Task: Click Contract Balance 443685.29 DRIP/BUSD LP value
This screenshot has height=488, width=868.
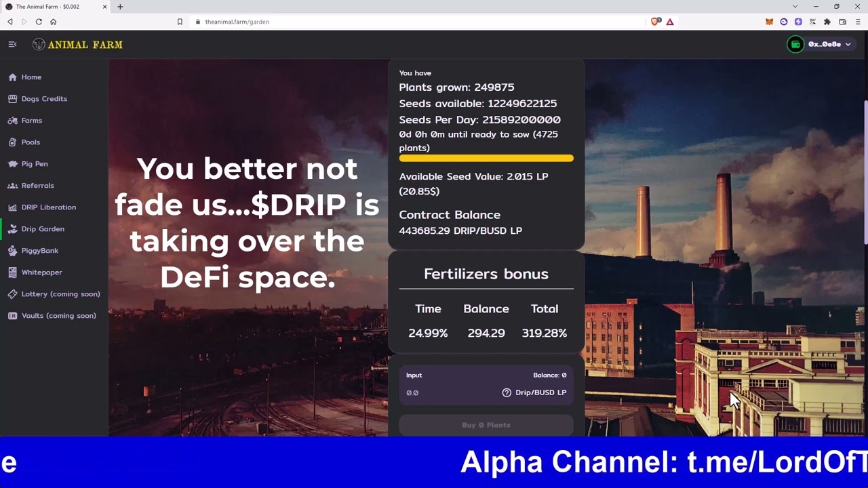Action: click(x=460, y=230)
